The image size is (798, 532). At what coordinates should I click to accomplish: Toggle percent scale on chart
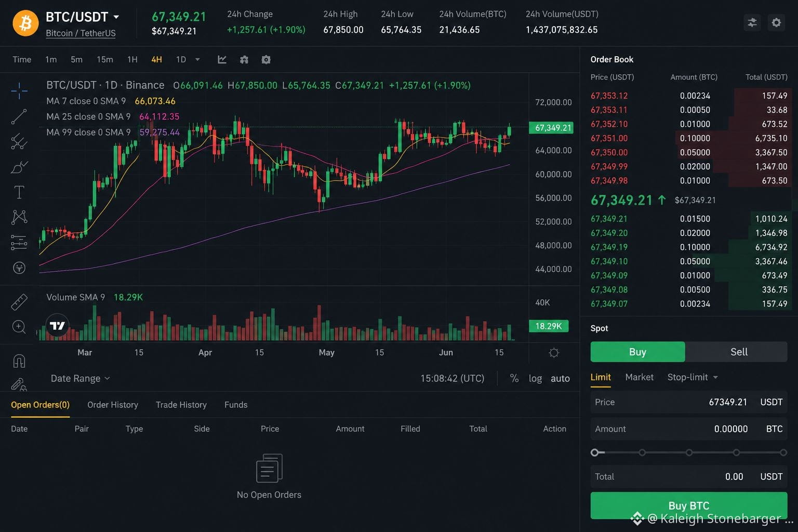pyautogui.click(x=514, y=378)
